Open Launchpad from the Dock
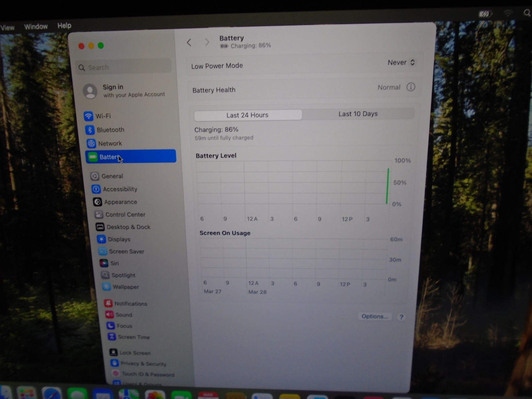The image size is (532, 399). [27, 393]
